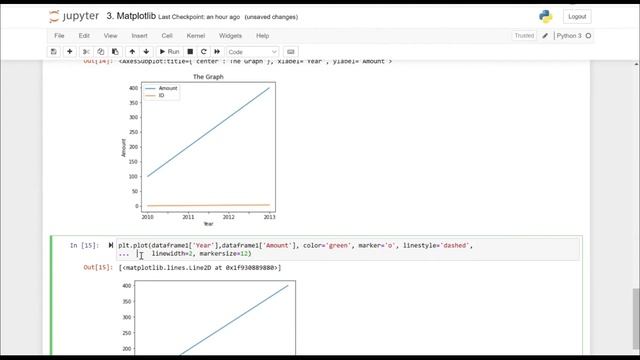Screen dimensions: 640x360
Task: Click the In [15] prompt label
Action: 84,245
